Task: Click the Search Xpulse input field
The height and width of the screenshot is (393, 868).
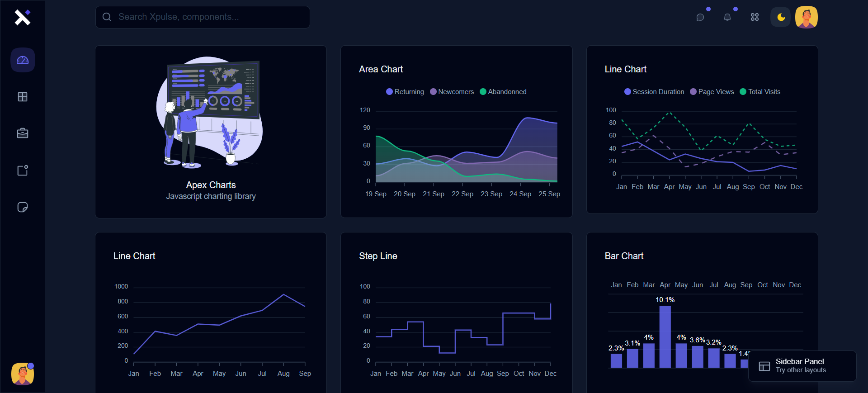Action: 203,17
